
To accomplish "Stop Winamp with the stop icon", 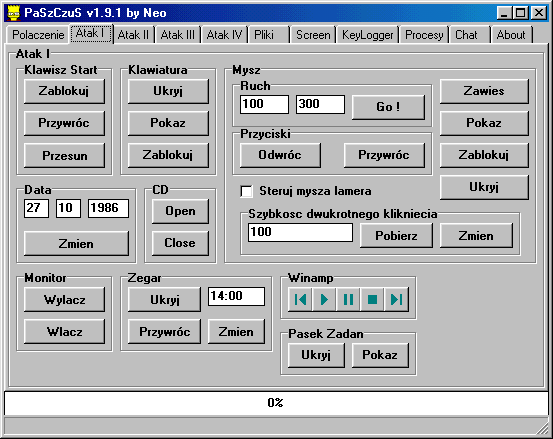I will pyautogui.click(x=372, y=299).
